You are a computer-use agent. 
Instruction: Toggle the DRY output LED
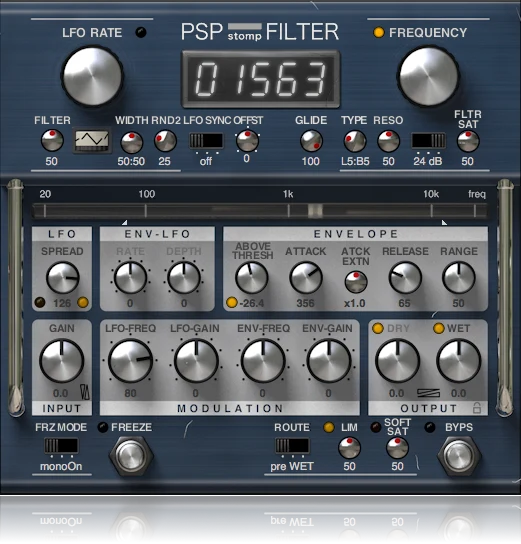[378, 328]
